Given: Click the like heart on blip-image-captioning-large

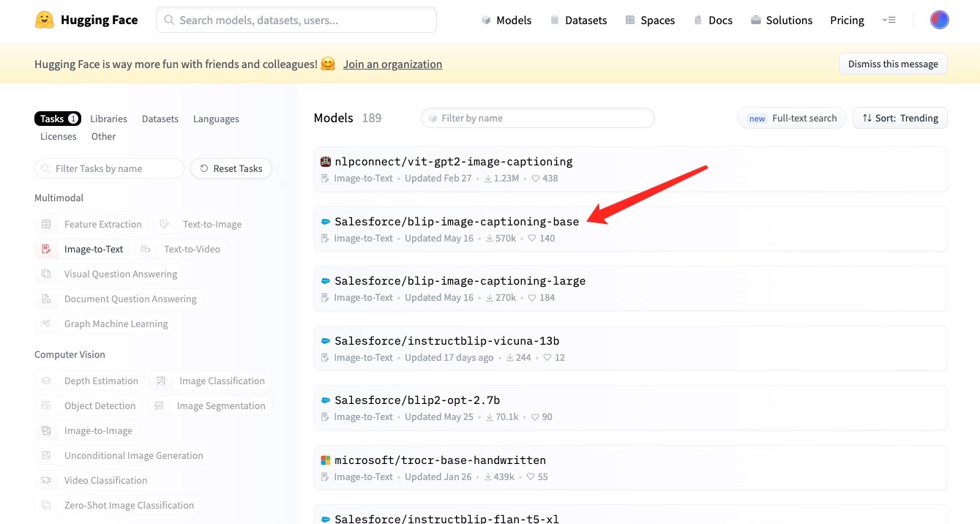Looking at the screenshot, I should pyautogui.click(x=532, y=298).
